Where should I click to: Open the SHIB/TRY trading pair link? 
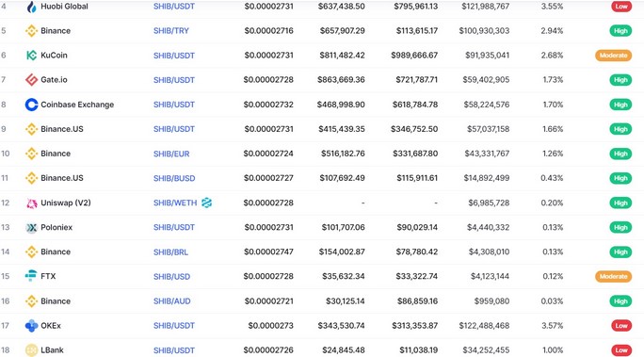(170, 31)
